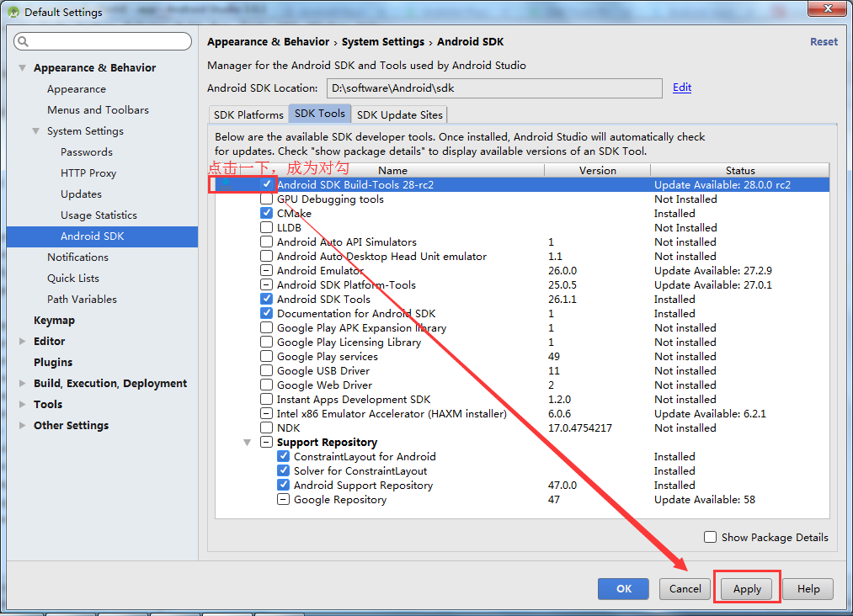853x616 pixels.
Task: Toggle Intel x86 Emulator Accelerator checkbox
Action: tap(267, 413)
